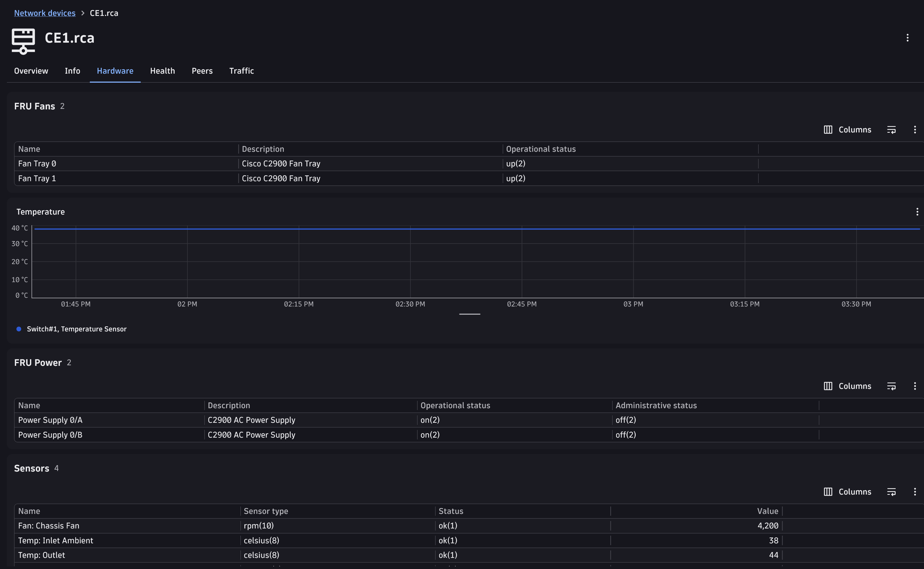The image size is (924, 569).
Task: Click the blue Temperature Sensor legend dot
Action: (19, 329)
